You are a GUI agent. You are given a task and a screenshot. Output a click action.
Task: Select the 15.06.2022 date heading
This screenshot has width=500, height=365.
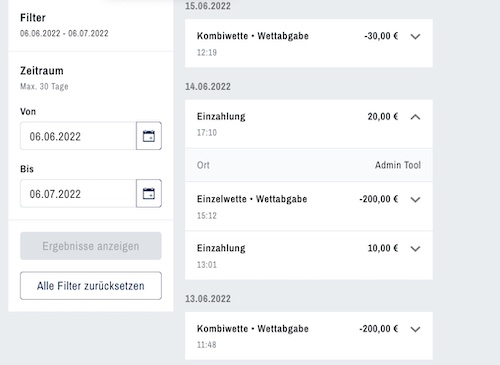(x=208, y=6)
